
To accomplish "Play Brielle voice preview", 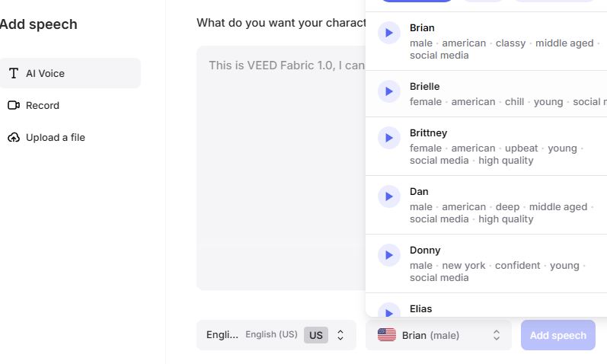I will 389,91.
